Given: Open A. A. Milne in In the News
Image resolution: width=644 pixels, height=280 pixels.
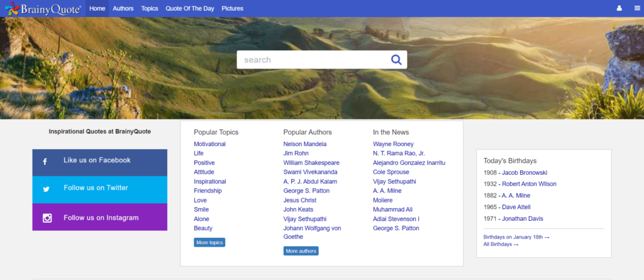Looking at the screenshot, I should pyautogui.click(x=387, y=191).
